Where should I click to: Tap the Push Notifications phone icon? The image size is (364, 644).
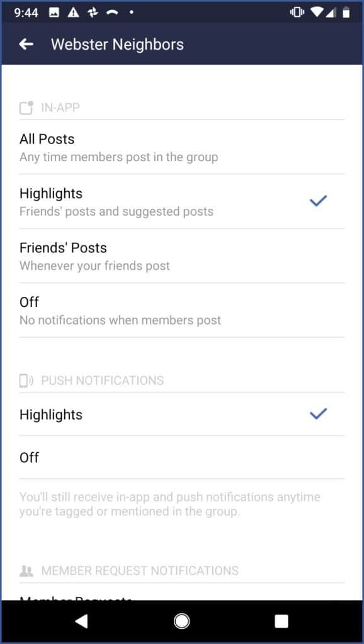[x=26, y=380]
